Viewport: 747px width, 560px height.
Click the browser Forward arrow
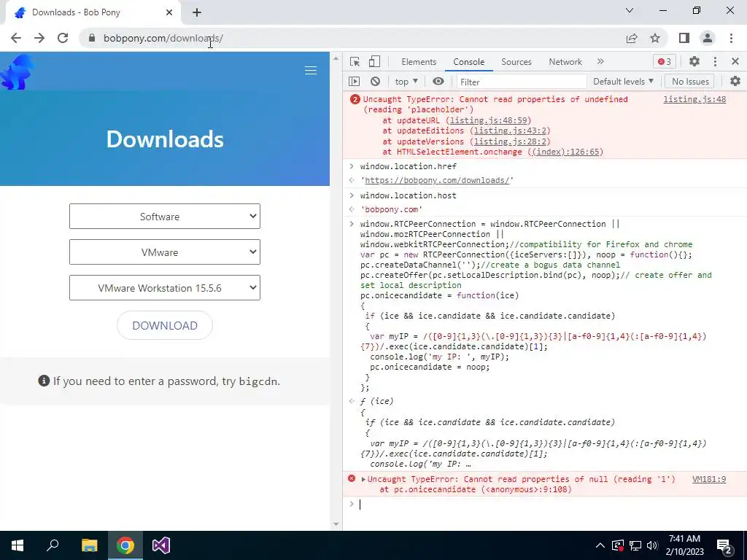tap(39, 38)
